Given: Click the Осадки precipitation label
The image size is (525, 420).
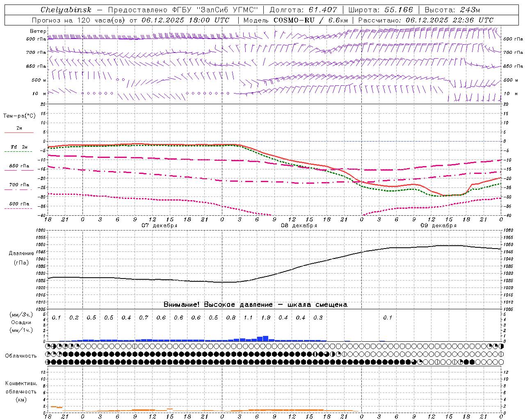Looking at the screenshot, I should click(21, 322).
